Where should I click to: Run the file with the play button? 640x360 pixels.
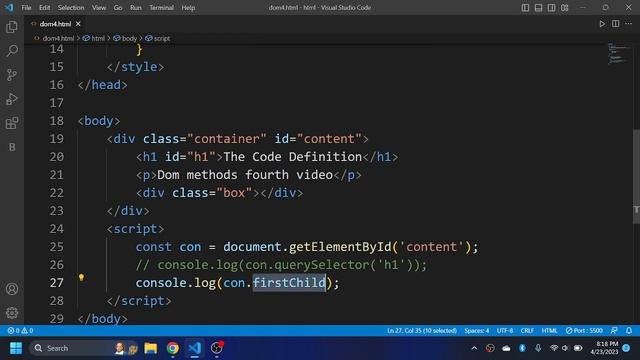pyautogui.click(x=602, y=24)
